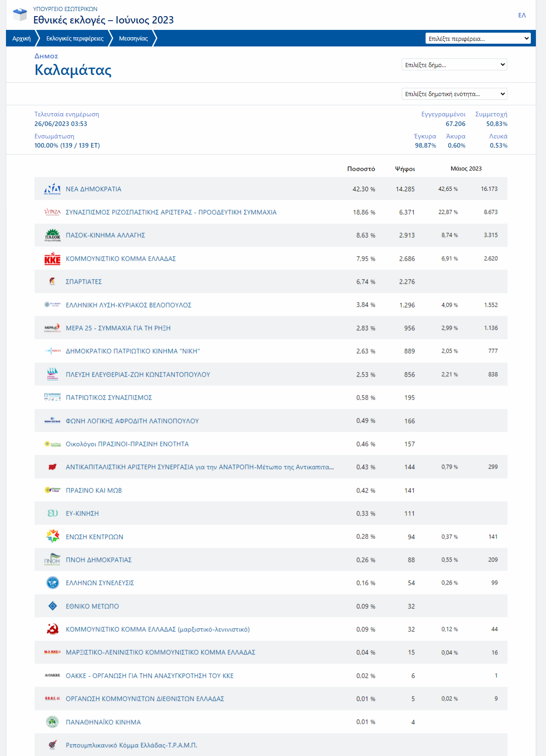Click the Ethniko Metopo blue diamond logo
This screenshot has height=756, width=546.
tap(52, 606)
